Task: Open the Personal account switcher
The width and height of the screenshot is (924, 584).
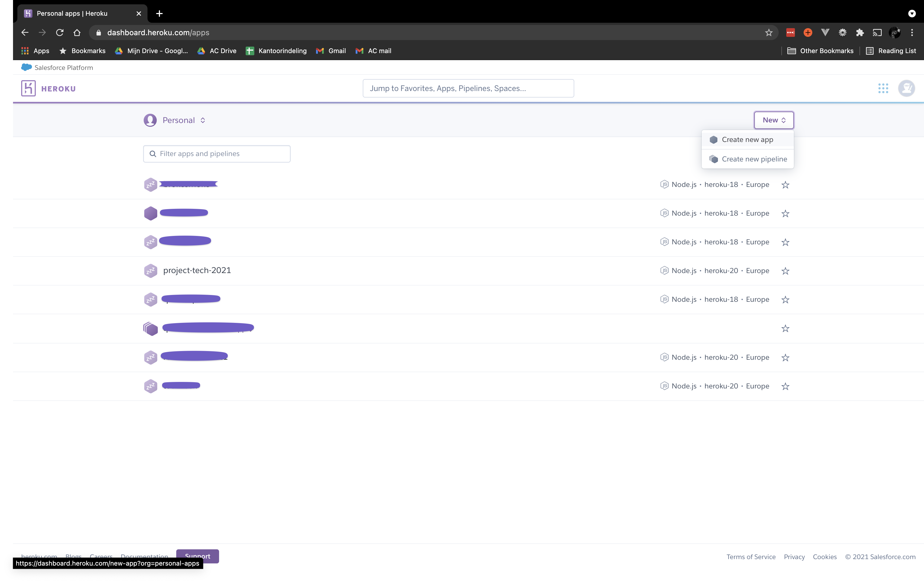Action: tap(178, 120)
